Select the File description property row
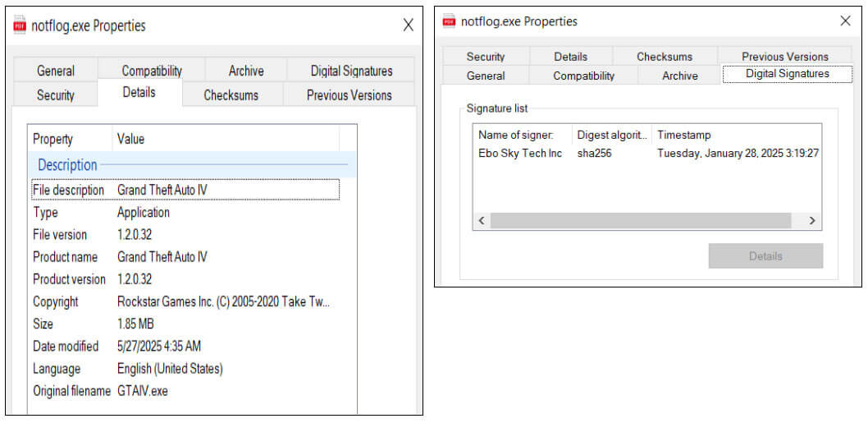 [185, 191]
